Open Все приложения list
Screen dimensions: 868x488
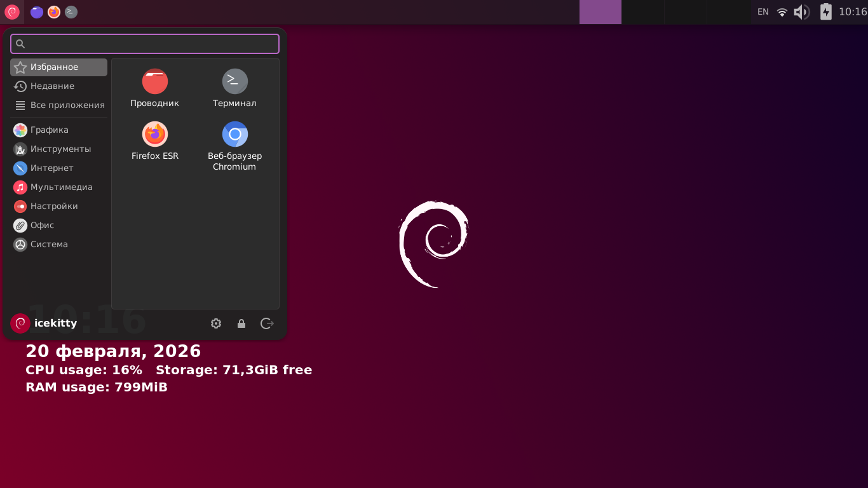58,105
